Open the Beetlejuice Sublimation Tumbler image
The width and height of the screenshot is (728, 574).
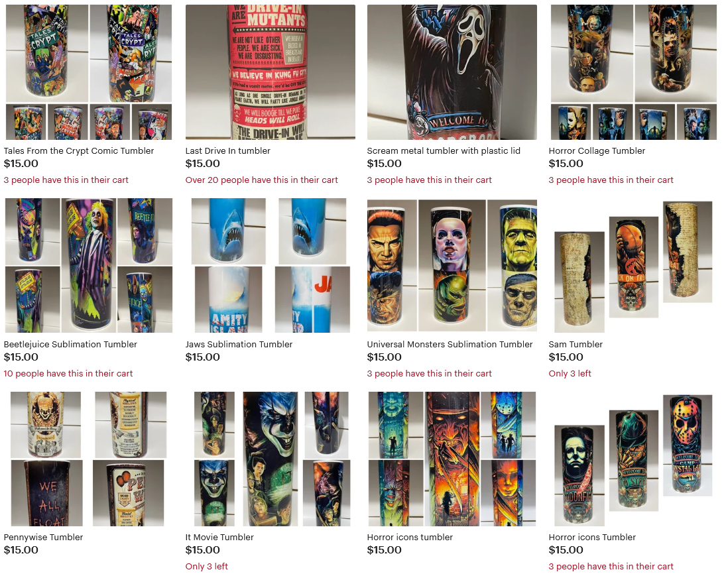(x=89, y=265)
